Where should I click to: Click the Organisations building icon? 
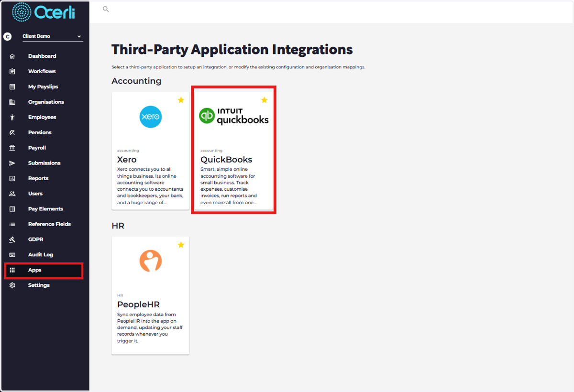[12, 102]
